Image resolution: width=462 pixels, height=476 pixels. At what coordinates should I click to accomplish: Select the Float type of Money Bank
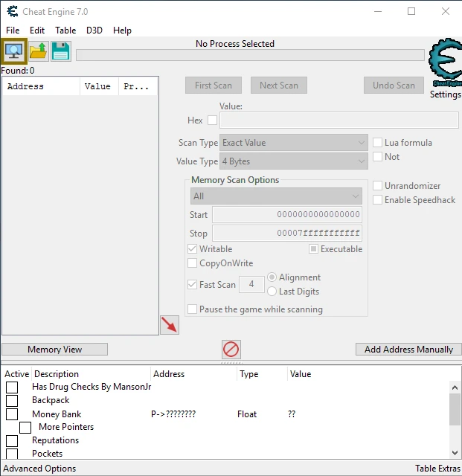point(247,414)
